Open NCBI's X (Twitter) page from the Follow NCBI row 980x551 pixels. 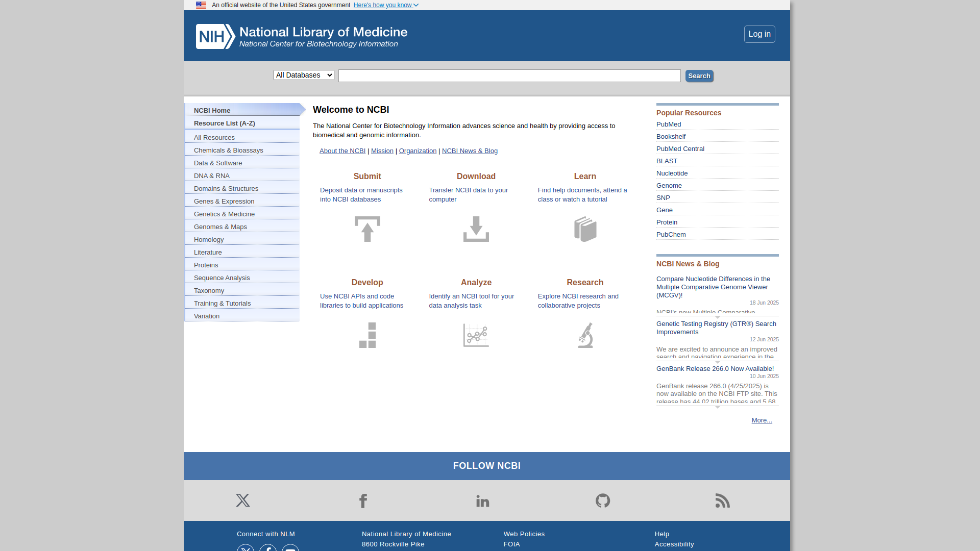point(243,500)
